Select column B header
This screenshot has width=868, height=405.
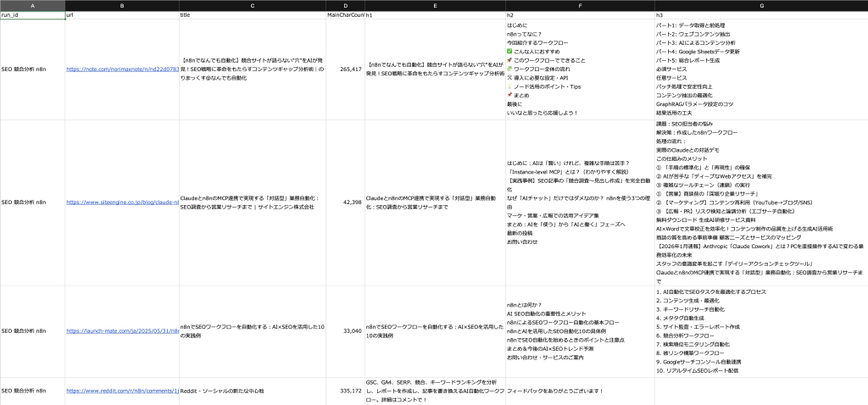122,6
